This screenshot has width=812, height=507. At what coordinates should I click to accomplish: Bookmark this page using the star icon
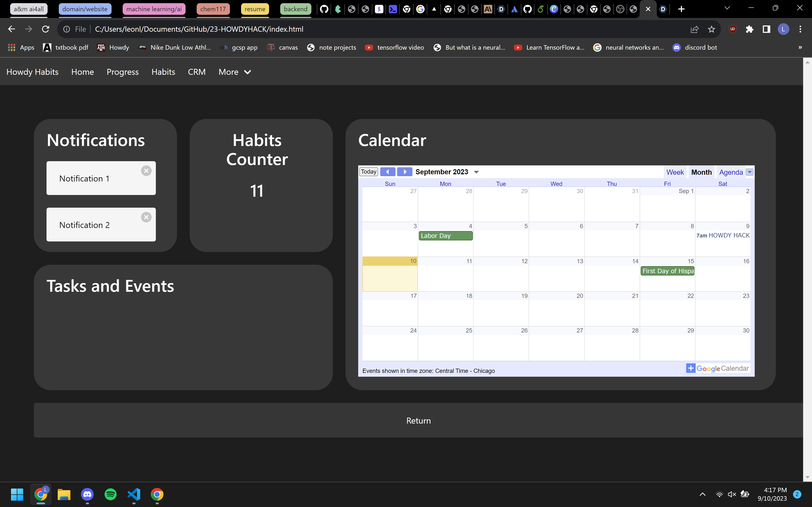711,29
